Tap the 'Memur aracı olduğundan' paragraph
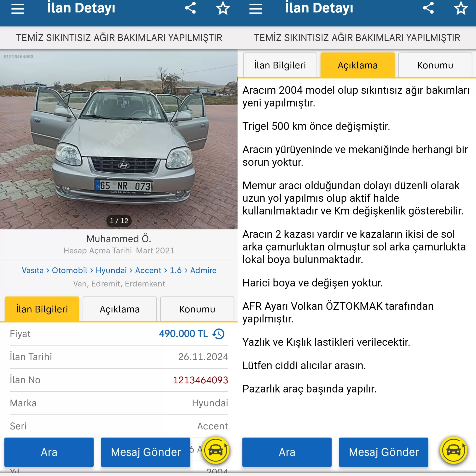Viewport: 476px width, 476px height. coord(353,198)
